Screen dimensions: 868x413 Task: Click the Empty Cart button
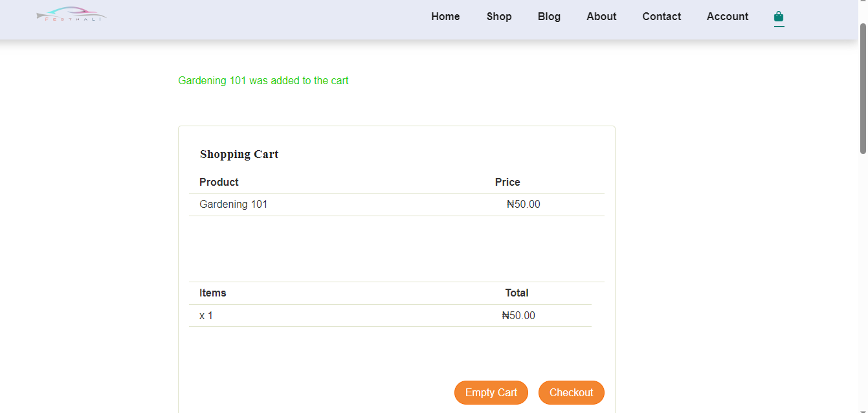click(491, 392)
